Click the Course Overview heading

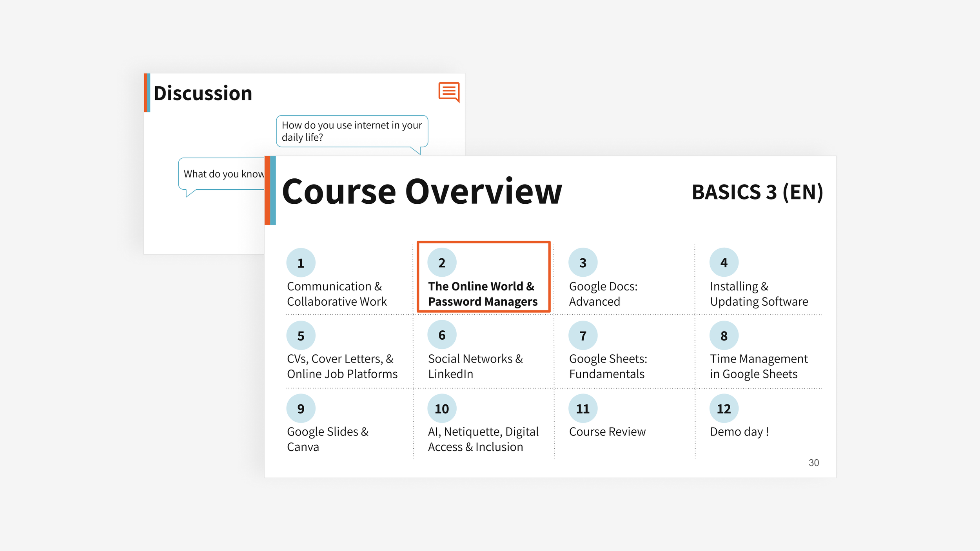pyautogui.click(x=422, y=192)
